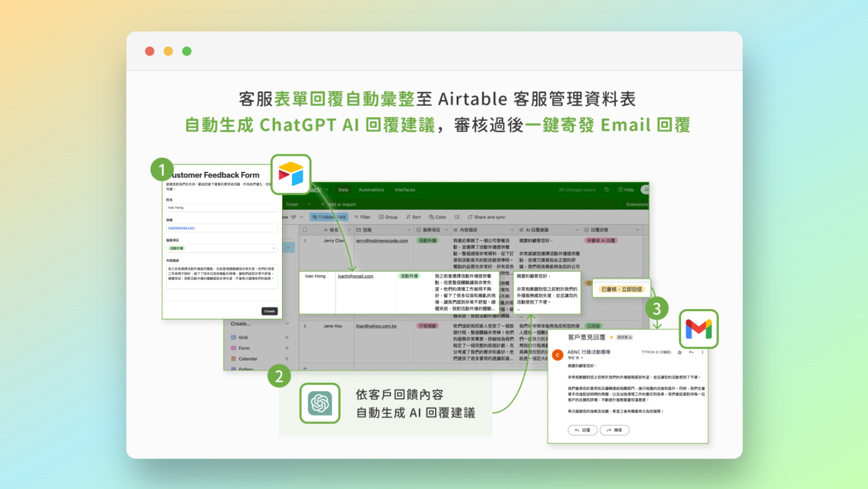Screen dimensions: 868x489
Task: Click the ChatGPT logo icon
Action: (320, 403)
